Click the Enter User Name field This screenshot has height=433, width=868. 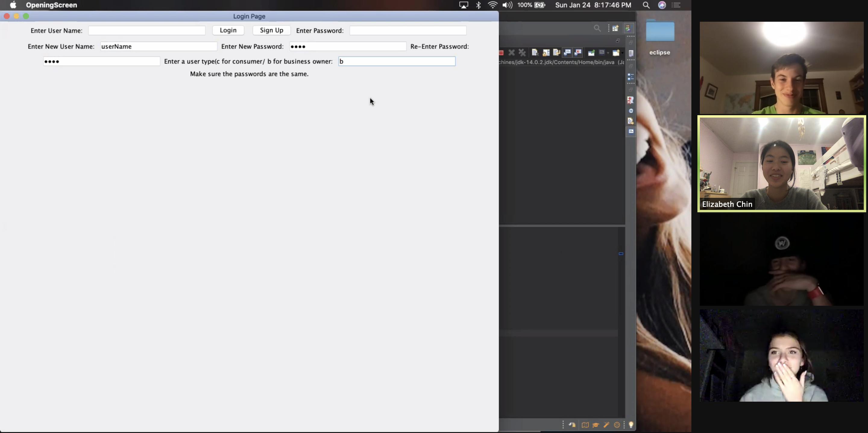(x=146, y=31)
